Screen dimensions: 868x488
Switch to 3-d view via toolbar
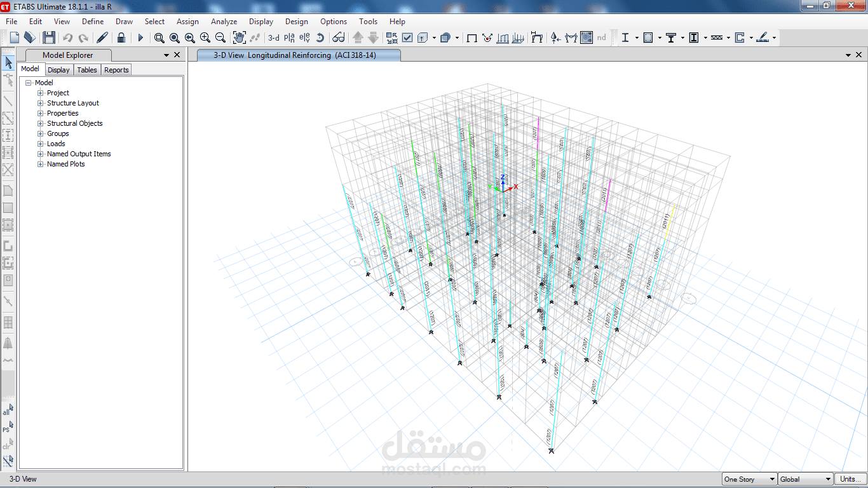point(274,38)
